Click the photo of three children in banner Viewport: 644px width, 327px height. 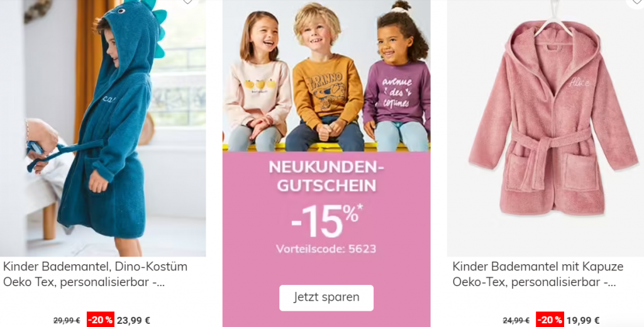(326, 75)
